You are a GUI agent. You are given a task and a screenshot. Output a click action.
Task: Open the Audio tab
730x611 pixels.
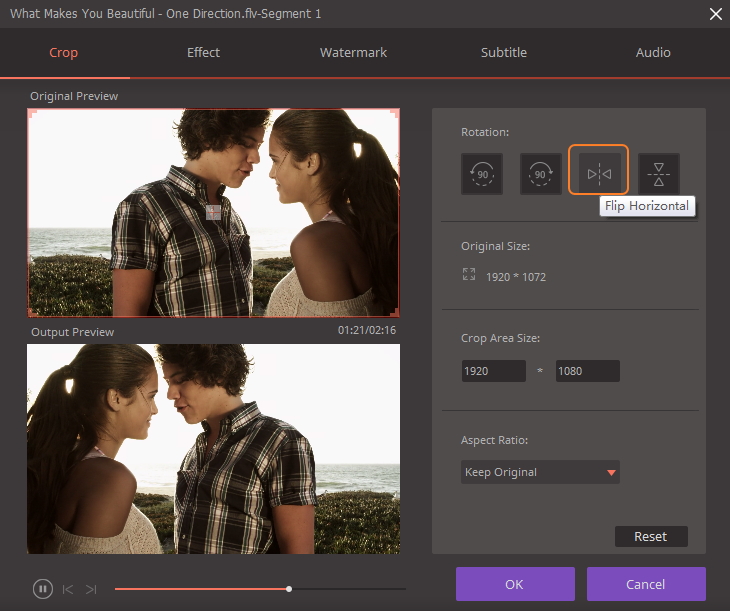coord(653,53)
